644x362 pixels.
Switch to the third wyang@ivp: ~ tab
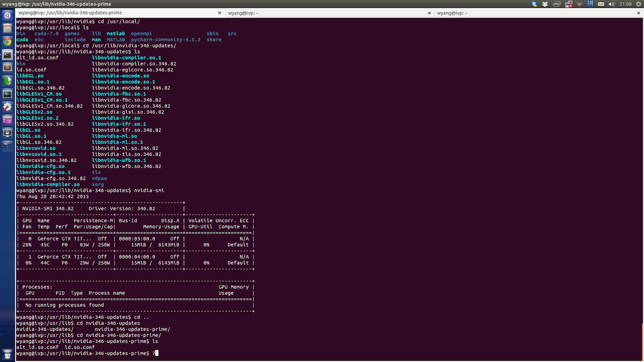coord(535,12)
